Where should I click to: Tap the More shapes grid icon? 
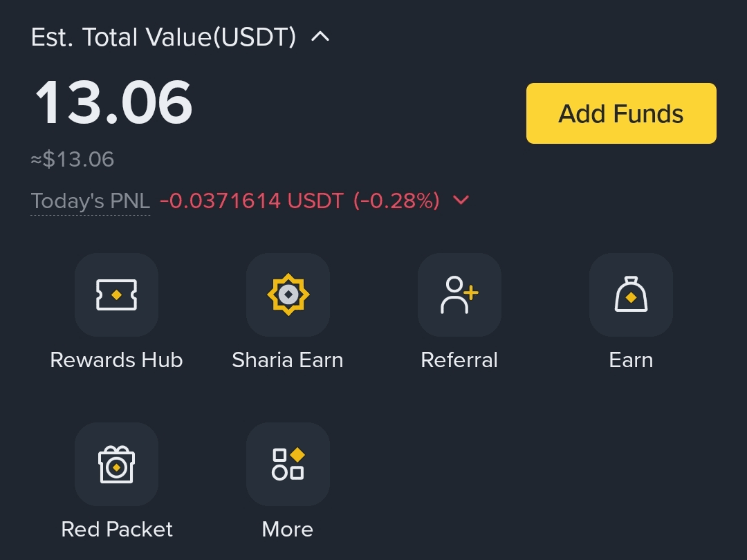tap(288, 464)
